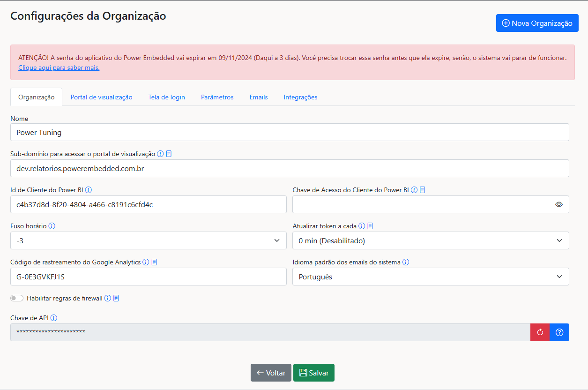This screenshot has height=390, width=588.
Task: Click the Configurações da Organização heading
Action: [88, 16]
